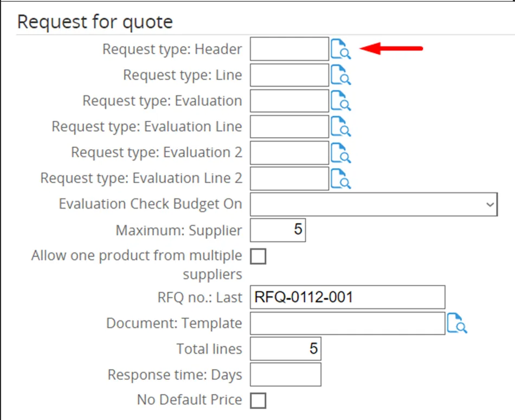Image resolution: width=515 pixels, height=420 pixels.
Task: Tick the No Default Price checkbox
Action: click(x=258, y=400)
